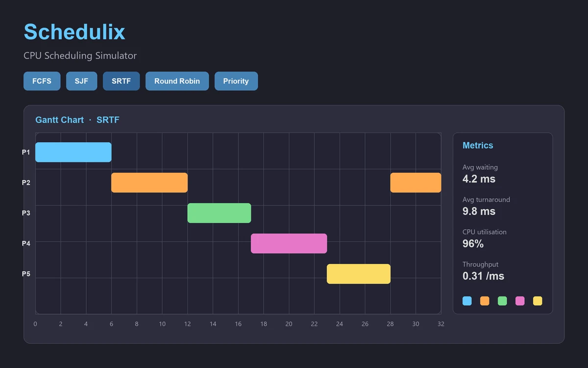Click the Metrics panel heading

pyautogui.click(x=478, y=145)
